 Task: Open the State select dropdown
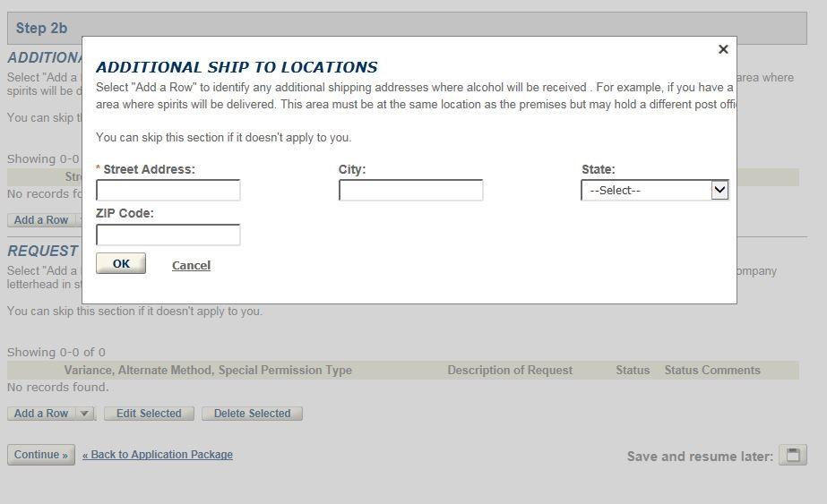pos(654,190)
